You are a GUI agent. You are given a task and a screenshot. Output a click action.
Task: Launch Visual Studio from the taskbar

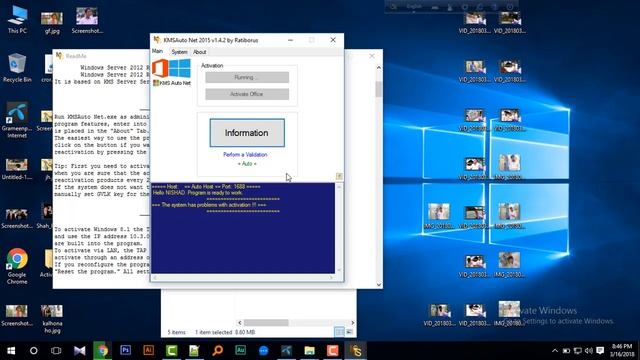(x=80, y=351)
